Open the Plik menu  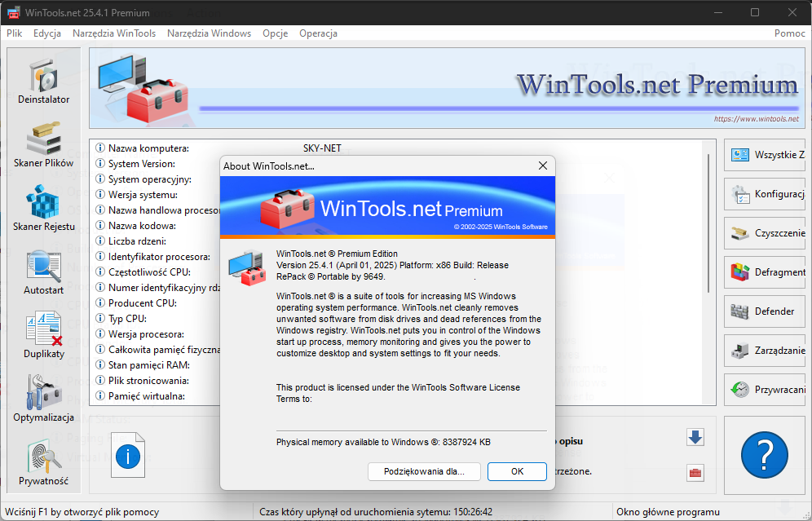[x=15, y=33]
